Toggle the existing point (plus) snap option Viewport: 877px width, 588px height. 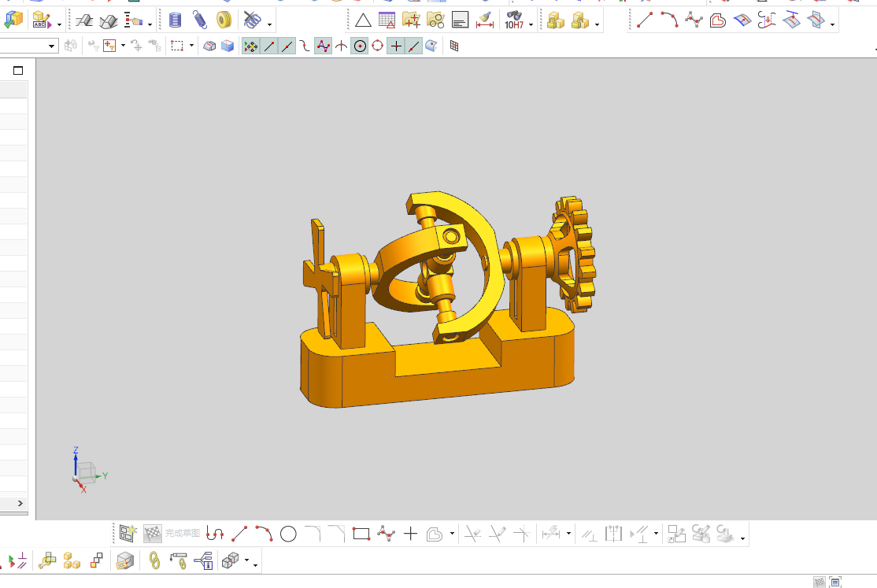tap(396, 46)
